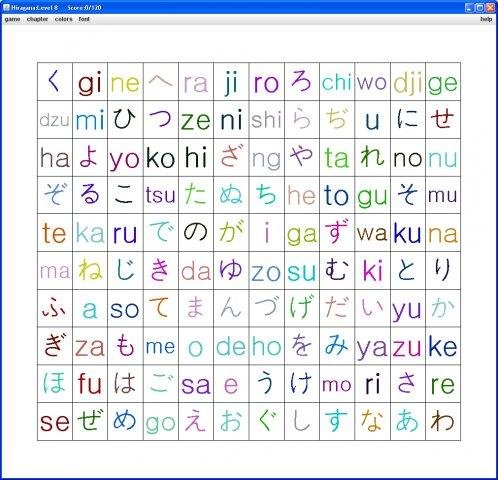This screenshot has width=498, height=480.
Task: Pick the う hiragana tile
Action: pyautogui.click(x=267, y=383)
